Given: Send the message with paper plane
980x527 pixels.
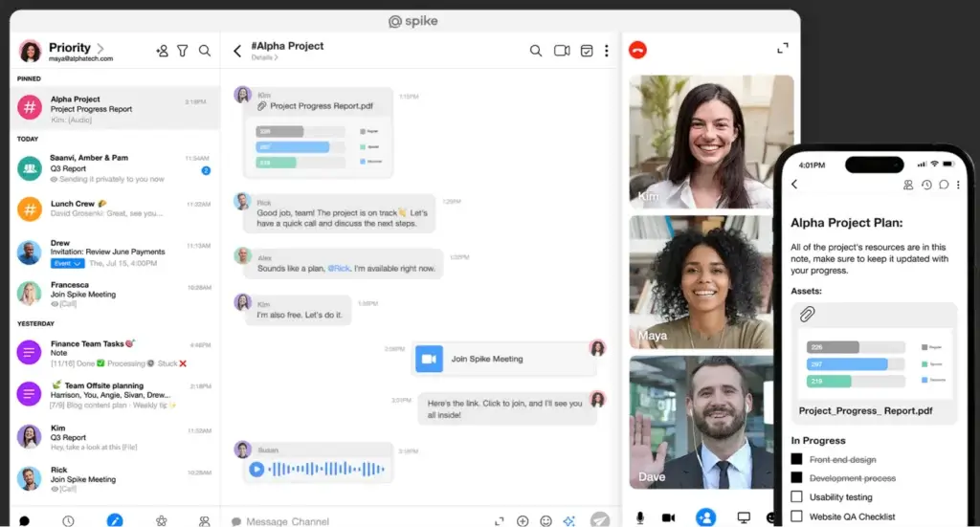Looking at the screenshot, I should tap(599, 519).
